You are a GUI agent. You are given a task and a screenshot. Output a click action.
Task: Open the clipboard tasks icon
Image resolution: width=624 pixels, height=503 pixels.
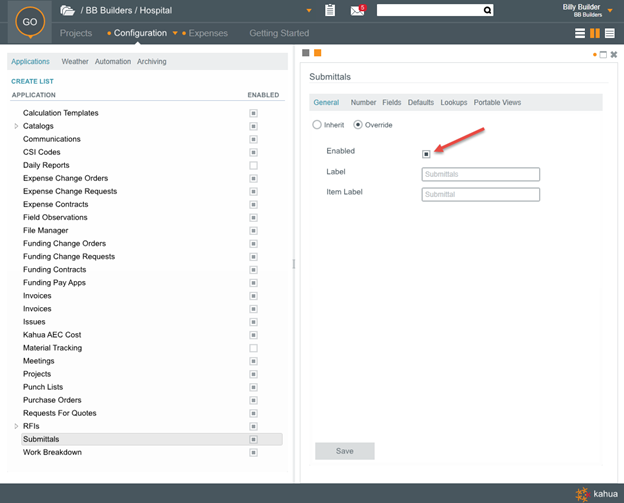click(x=330, y=11)
